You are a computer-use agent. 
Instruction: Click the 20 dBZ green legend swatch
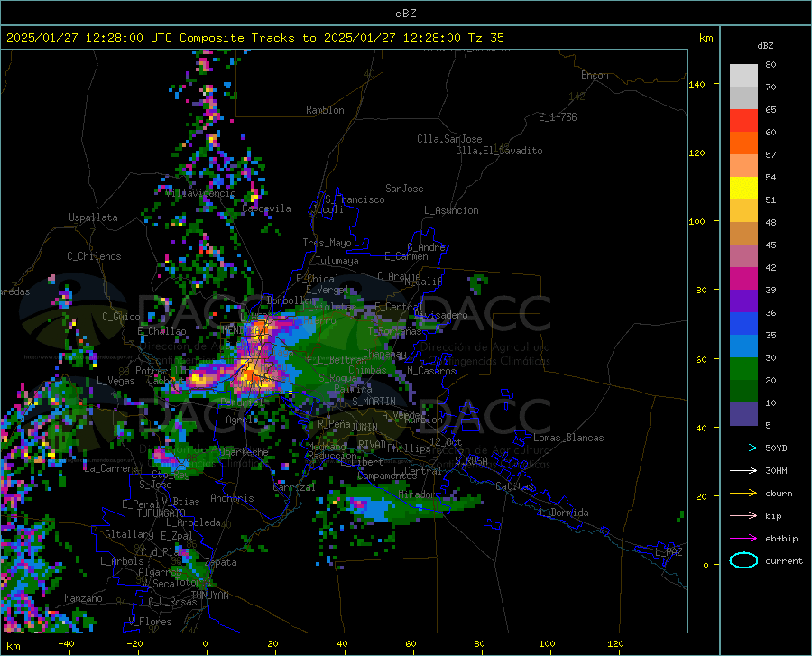(x=743, y=369)
